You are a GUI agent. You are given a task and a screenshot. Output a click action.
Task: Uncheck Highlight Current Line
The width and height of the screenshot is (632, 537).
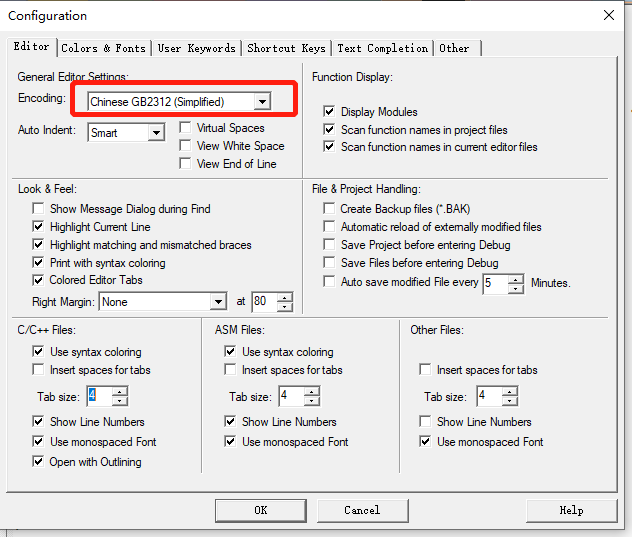click(x=38, y=227)
